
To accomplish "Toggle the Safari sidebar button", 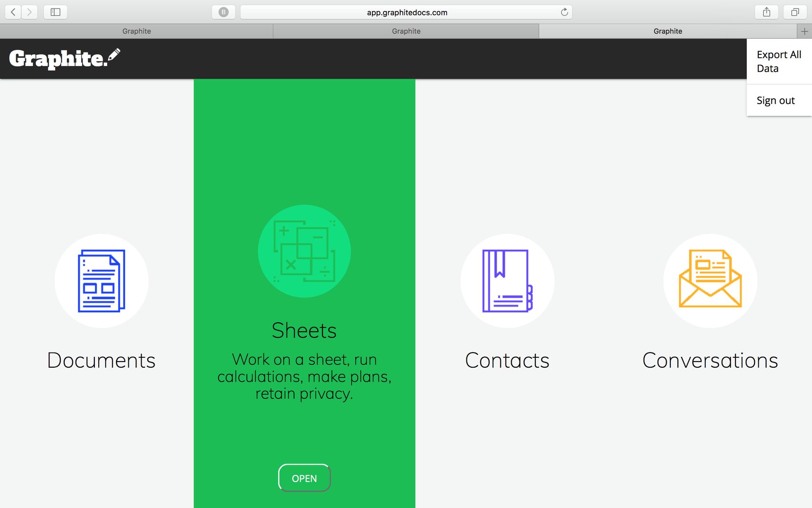I will point(55,12).
